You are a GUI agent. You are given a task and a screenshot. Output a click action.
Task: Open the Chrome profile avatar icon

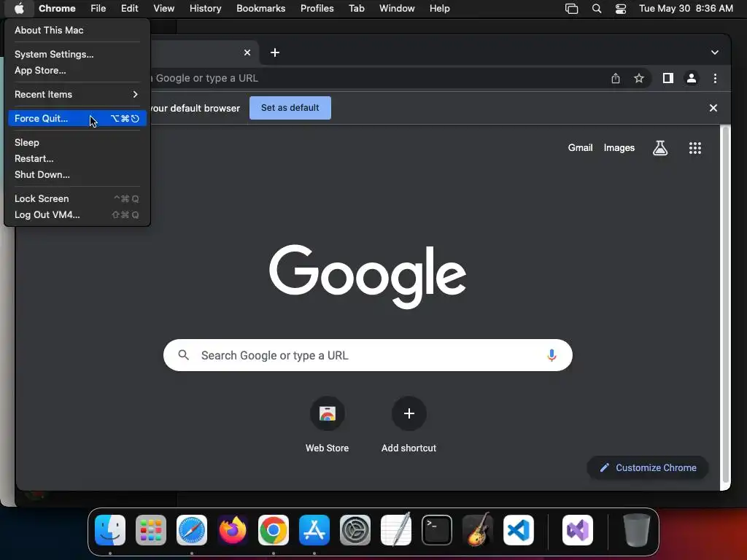click(x=692, y=78)
